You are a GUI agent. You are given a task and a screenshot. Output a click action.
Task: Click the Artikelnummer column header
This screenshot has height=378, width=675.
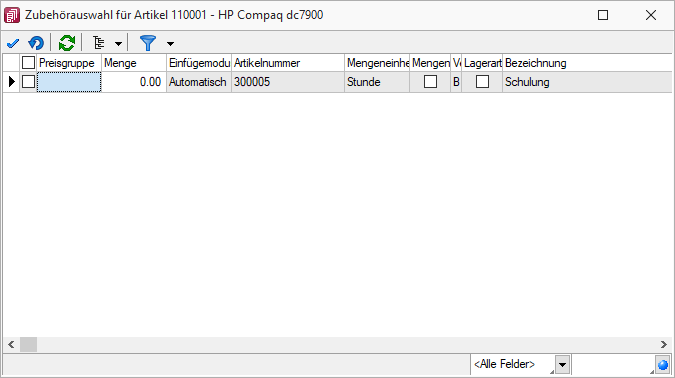pos(288,63)
